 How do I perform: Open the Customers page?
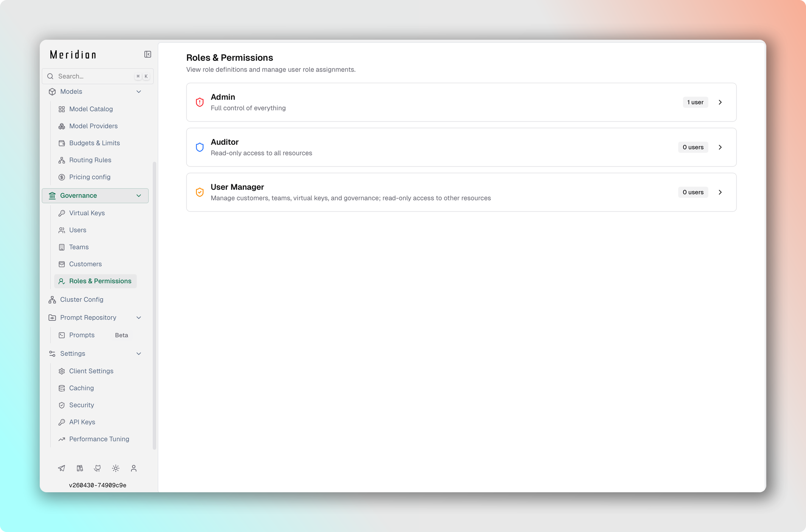(x=95, y=264)
